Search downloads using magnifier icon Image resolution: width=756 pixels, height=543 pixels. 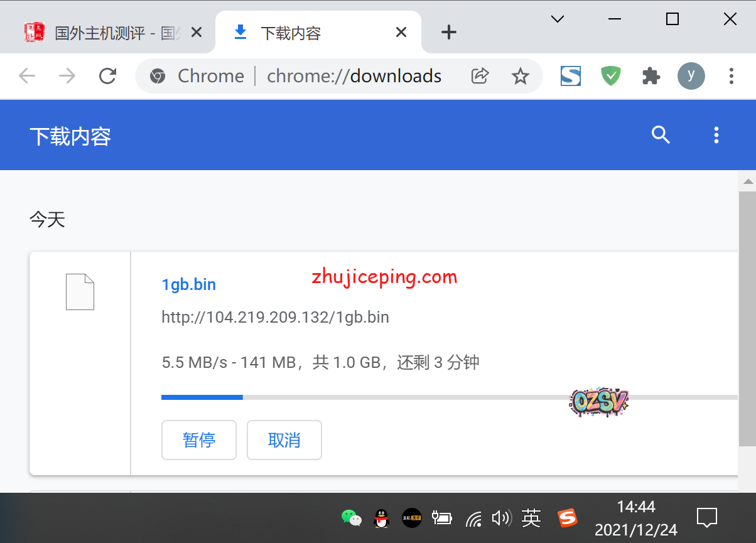(x=661, y=134)
